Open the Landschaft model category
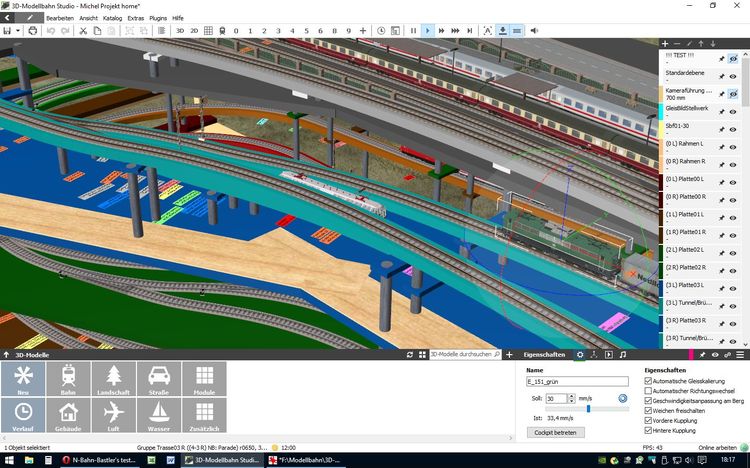 [x=113, y=381]
